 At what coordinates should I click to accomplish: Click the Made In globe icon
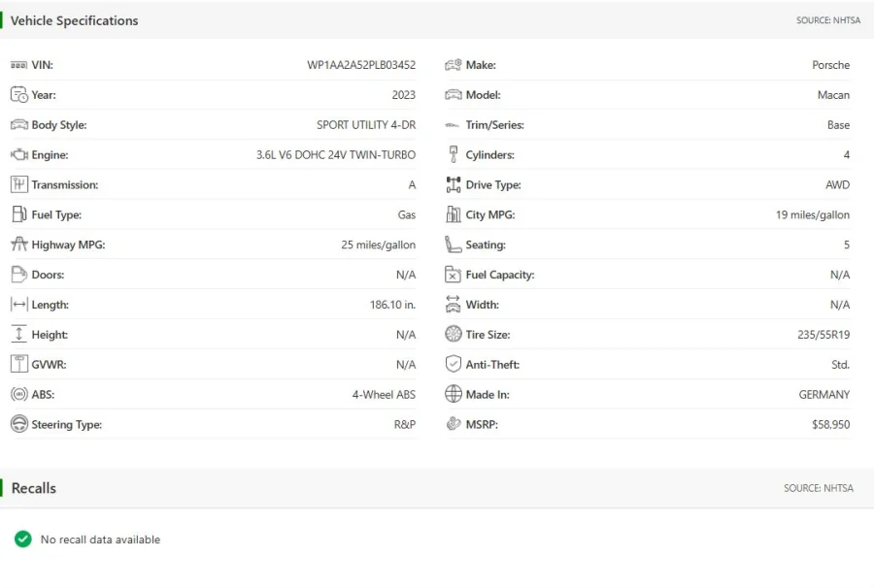(x=454, y=394)
